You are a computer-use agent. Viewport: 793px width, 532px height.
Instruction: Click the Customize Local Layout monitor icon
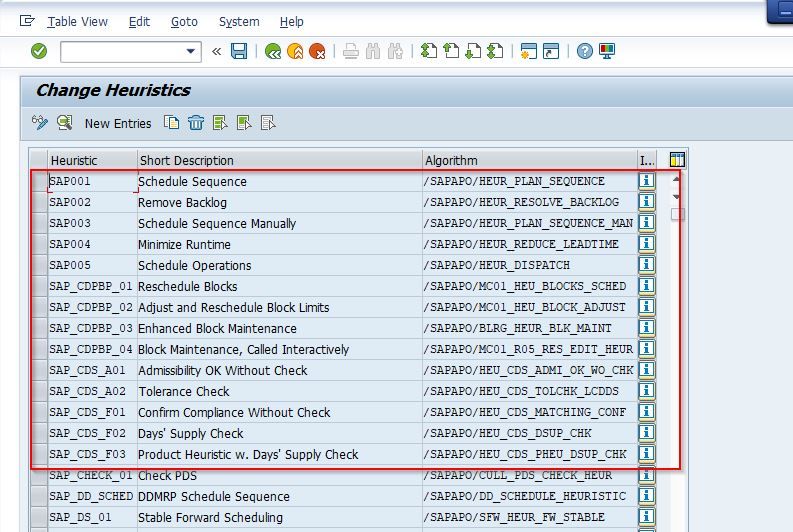[x=607, y=51]
